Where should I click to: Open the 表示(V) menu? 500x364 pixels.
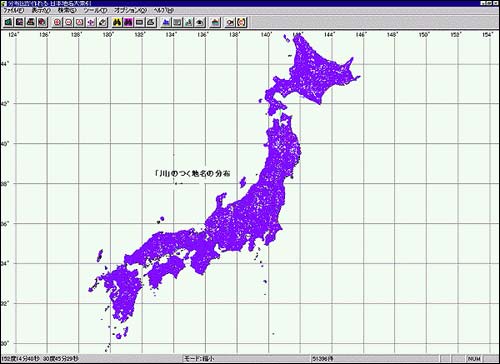(41, 10)
